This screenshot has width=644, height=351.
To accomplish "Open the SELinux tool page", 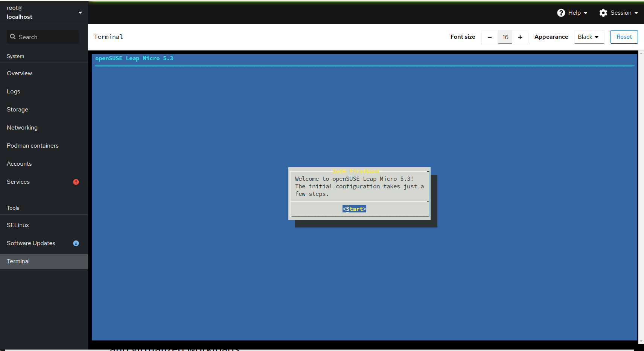I will pos(18,225).
